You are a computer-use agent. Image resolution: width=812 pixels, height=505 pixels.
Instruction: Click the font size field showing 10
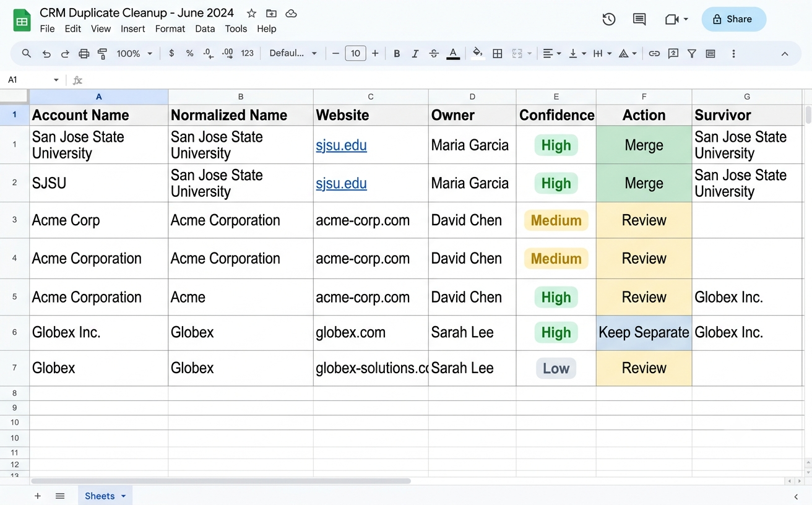[355, 54]
